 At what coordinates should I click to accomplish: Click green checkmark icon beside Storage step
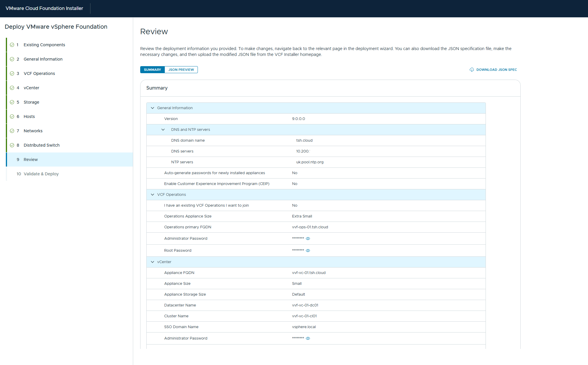[12, 102]
